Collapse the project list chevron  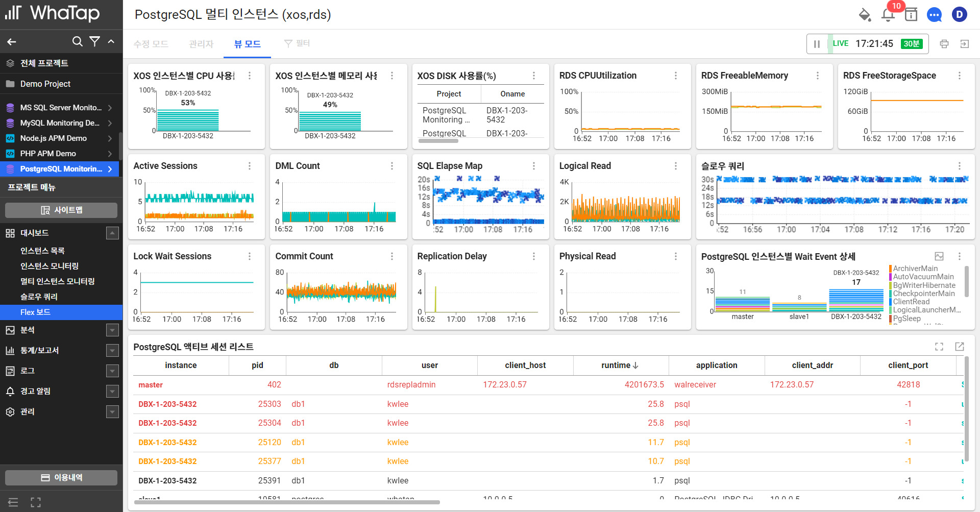pyautogui.click(x=111, y=41)
